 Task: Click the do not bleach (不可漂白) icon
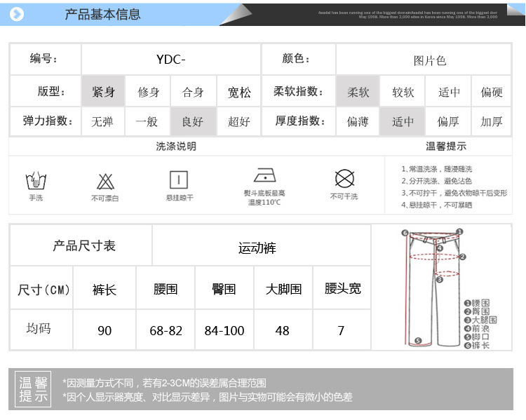tap(105, 182)
